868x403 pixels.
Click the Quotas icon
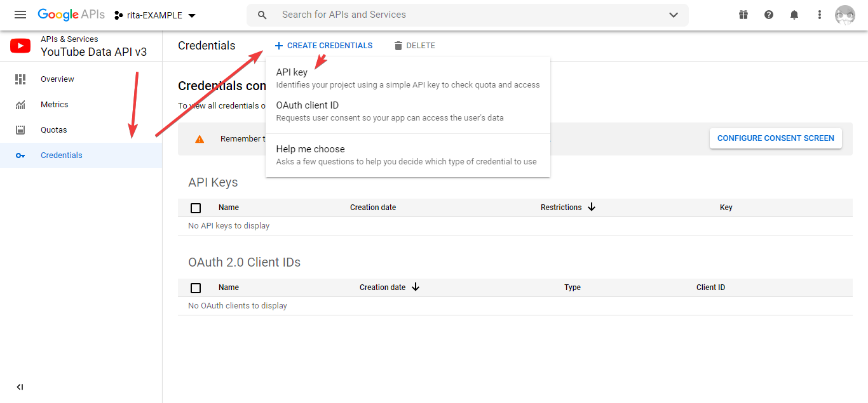click(x=20, y=130)
